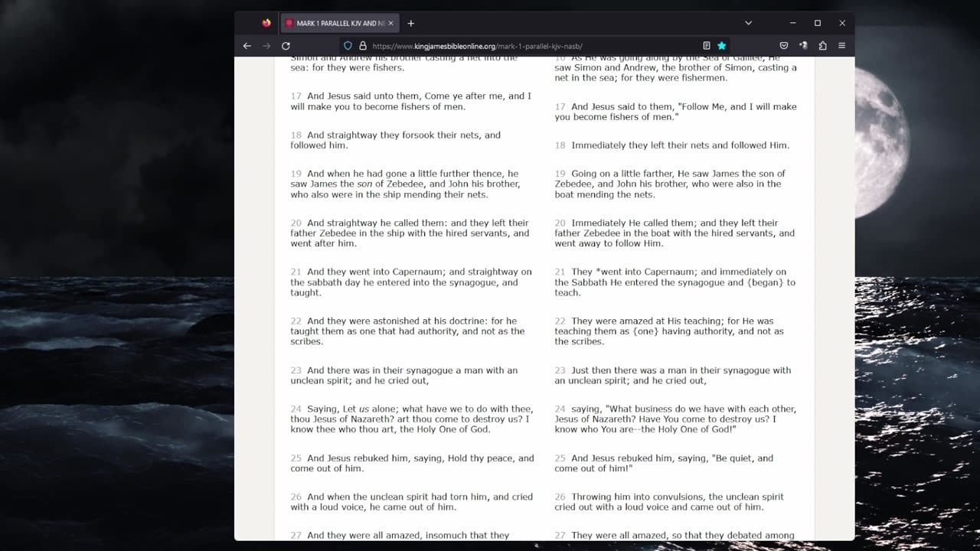View site security padlock info
The image size is (980, 551).
coord(363,46)
